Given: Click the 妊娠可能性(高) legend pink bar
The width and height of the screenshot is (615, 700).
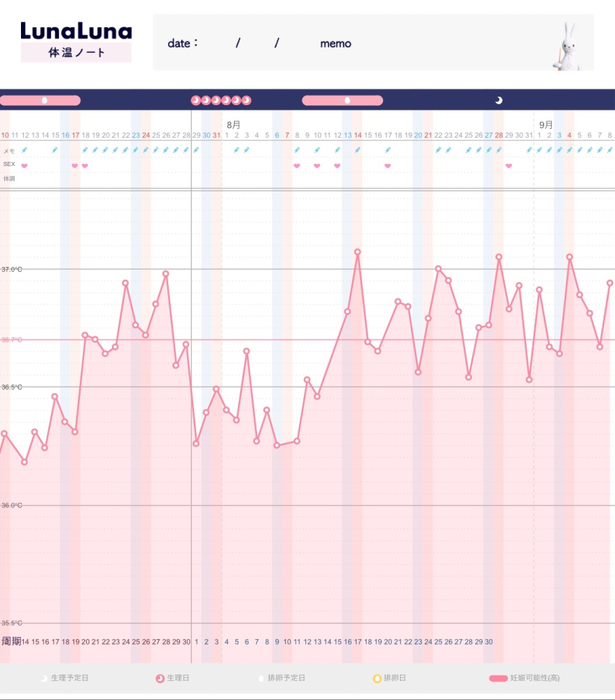Looking at the screenshot, I should [498, 678].
